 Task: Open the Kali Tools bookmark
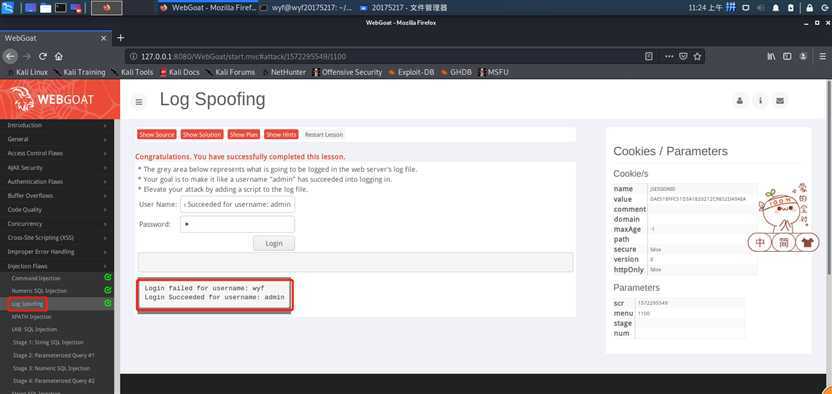[132, 72]
